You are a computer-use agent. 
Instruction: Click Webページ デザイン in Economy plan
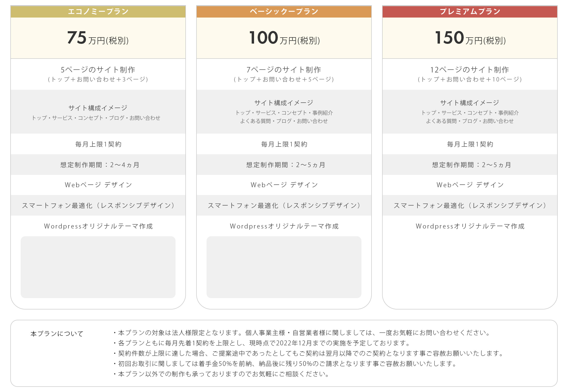coord(98,185)
